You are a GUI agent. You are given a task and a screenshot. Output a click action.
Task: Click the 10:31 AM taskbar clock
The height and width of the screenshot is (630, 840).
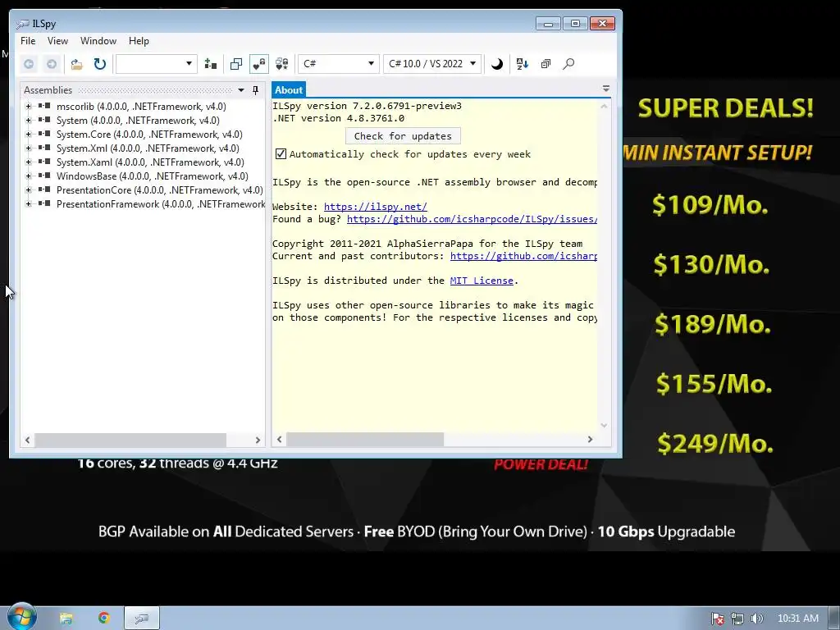tap(797, 619)
